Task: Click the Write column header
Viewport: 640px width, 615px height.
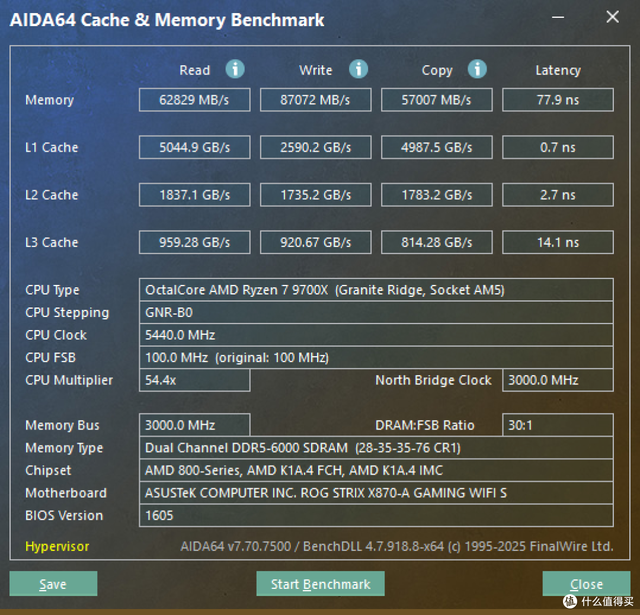Action: [316, 70]
